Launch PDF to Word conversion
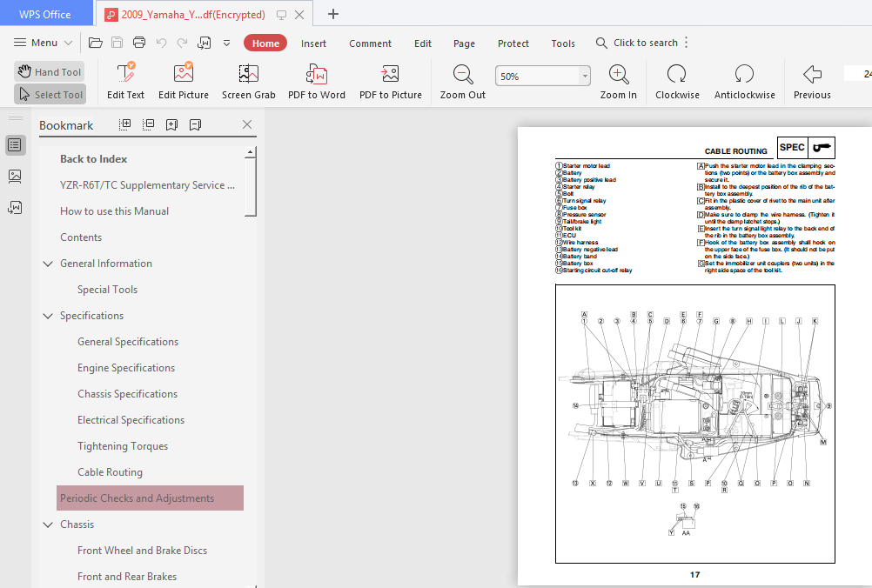Image resolution: width=872 pixels, height=588 pixels. point(317,81)
